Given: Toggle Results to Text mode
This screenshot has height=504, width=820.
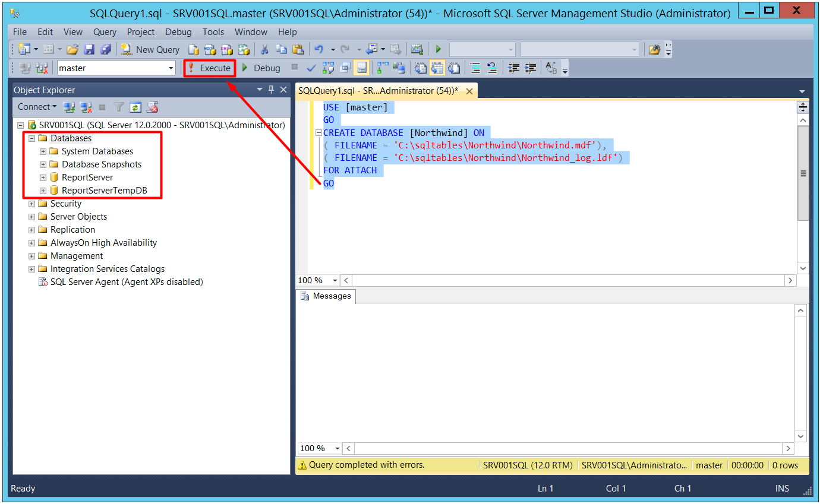Looking at the screenshot, I should tap(420, 68).
